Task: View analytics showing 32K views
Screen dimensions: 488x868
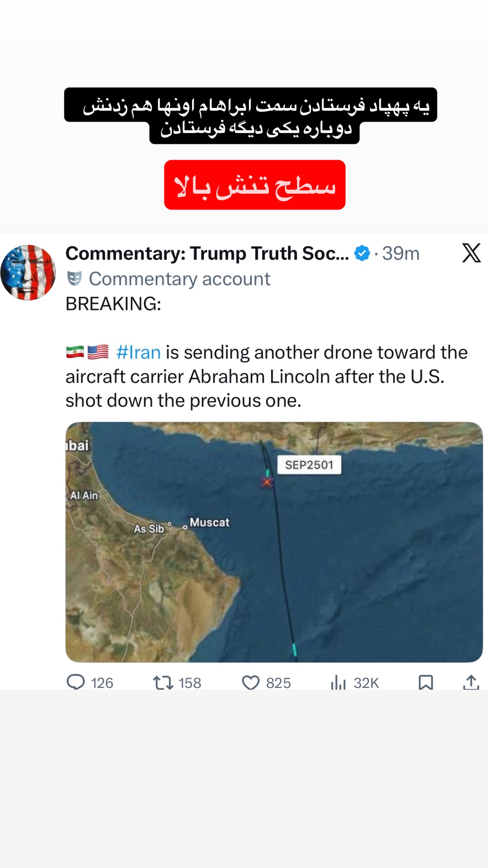Action: pos(354,683)
